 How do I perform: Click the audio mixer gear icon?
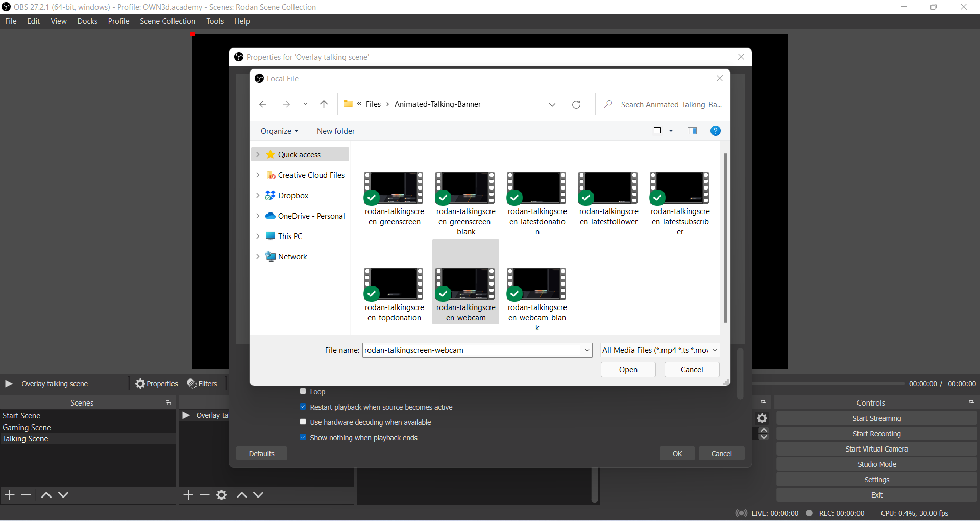click(762, 419)
